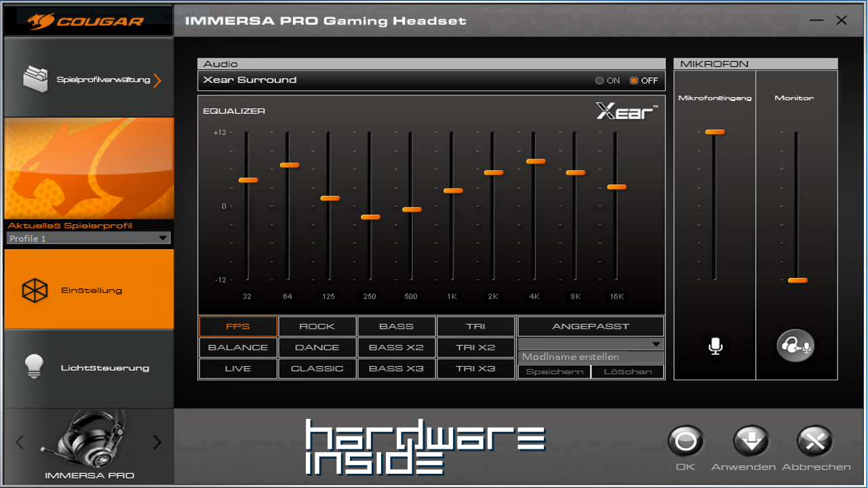Click the 250 Hz equalizer slider handle
The image size is (868, 488).
(371, 218)
